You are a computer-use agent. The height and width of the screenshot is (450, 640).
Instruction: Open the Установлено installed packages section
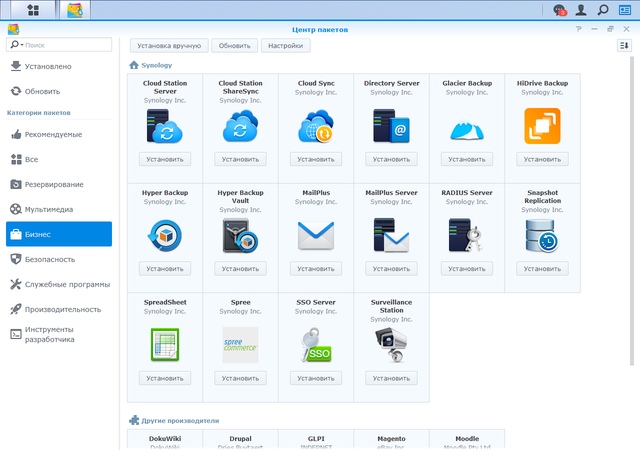[x=59, y=66]
